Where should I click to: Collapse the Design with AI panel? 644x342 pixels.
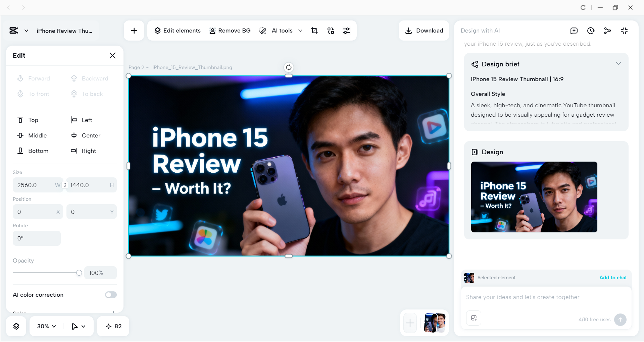point(624,31)
